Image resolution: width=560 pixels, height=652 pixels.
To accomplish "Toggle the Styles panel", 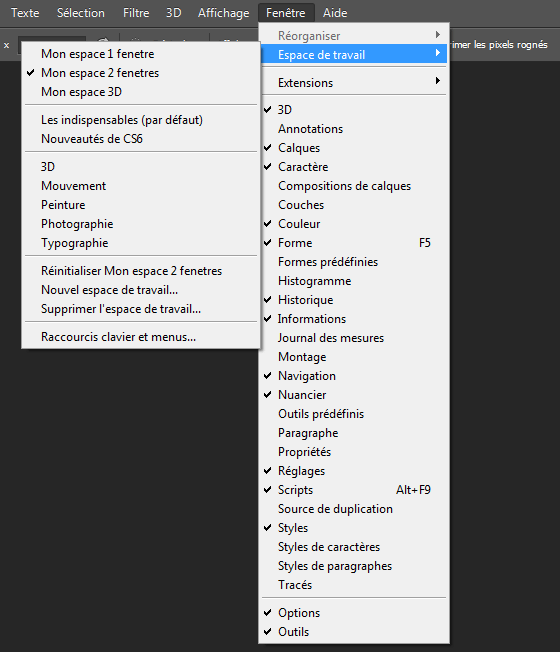I will tap(354, 528).
